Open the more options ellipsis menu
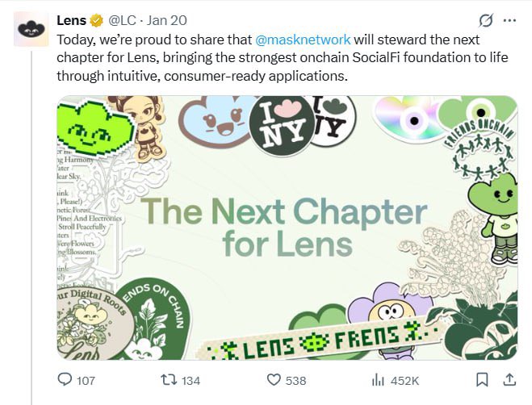This screenshot has height=405, width=532. coord(509,20)
